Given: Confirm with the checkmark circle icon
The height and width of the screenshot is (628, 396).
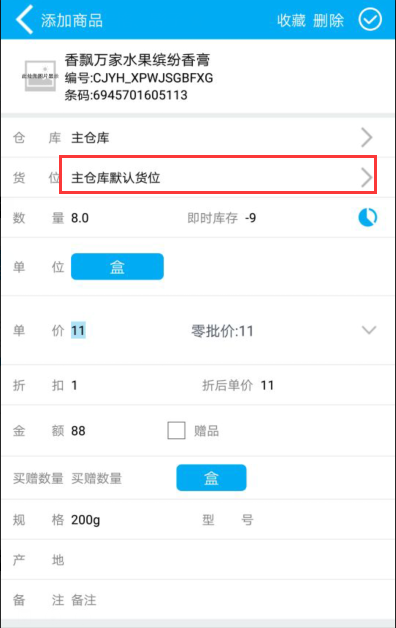Looking at the screenshot, I should (x=370, y=20).
